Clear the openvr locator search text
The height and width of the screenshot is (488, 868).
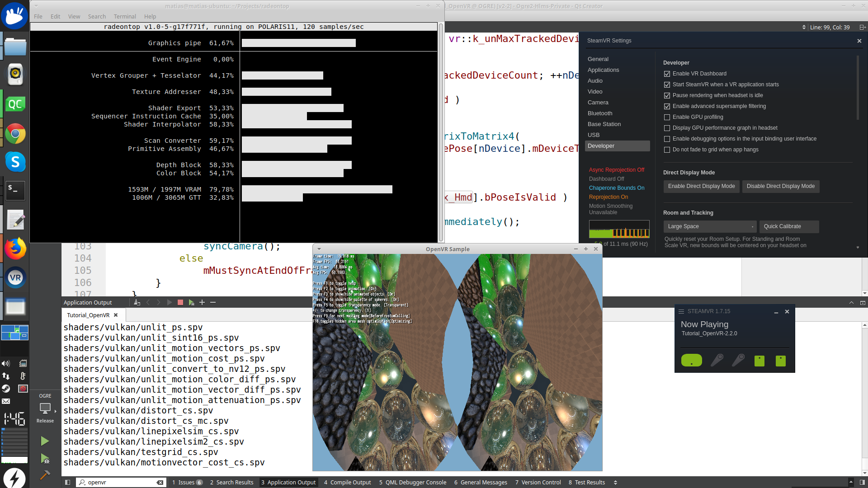point(160,482)
